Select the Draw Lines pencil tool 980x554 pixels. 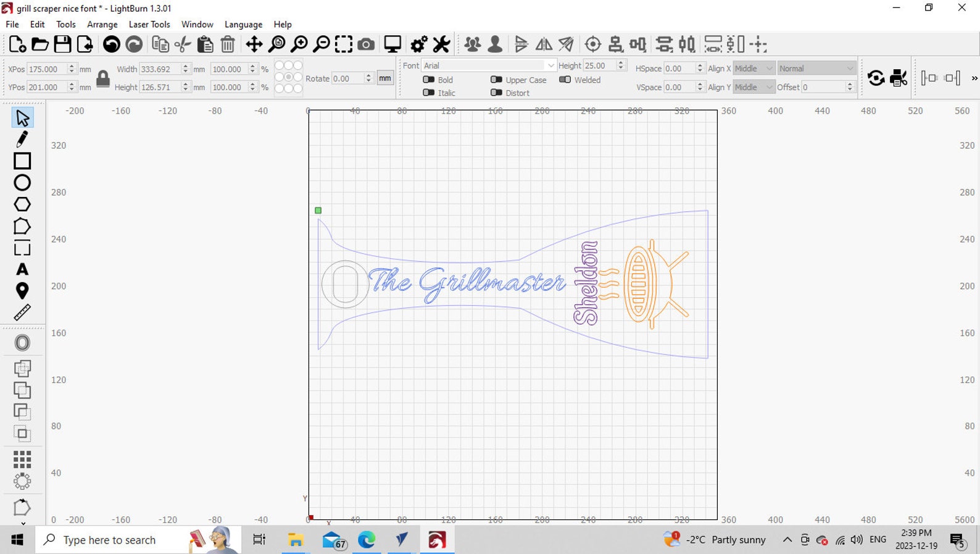coord(22,139)
